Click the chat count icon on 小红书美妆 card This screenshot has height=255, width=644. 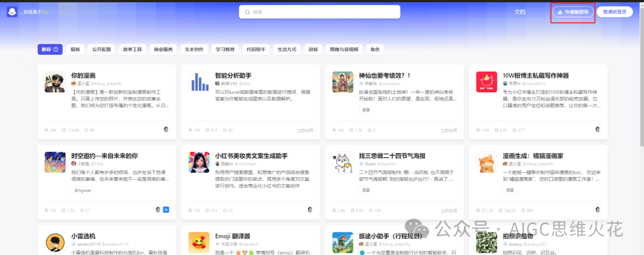tap(208, 211)
